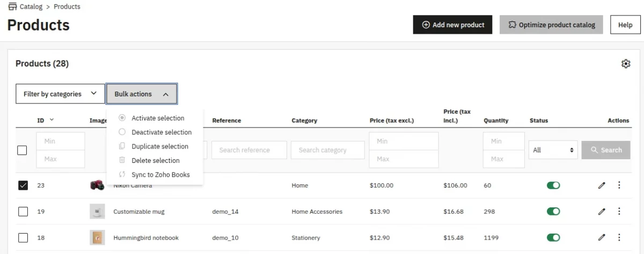
Task: Click Optimize product catalog button
Action: point(551,25)
